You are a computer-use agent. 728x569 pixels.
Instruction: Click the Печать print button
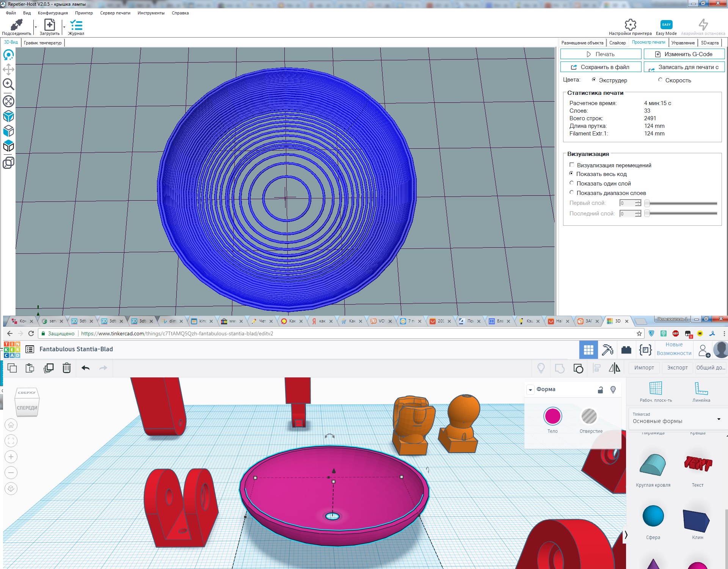coord(601,54)
